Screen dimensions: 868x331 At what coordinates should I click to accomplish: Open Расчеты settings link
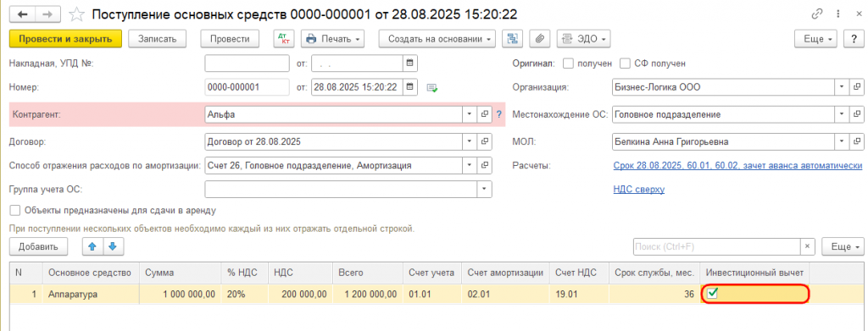737,165
